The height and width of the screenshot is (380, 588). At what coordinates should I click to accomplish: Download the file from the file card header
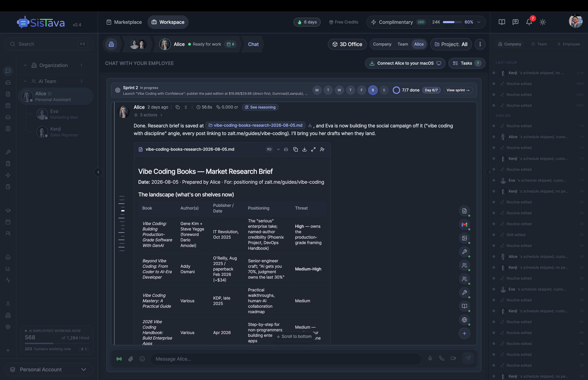pos(305,149)
